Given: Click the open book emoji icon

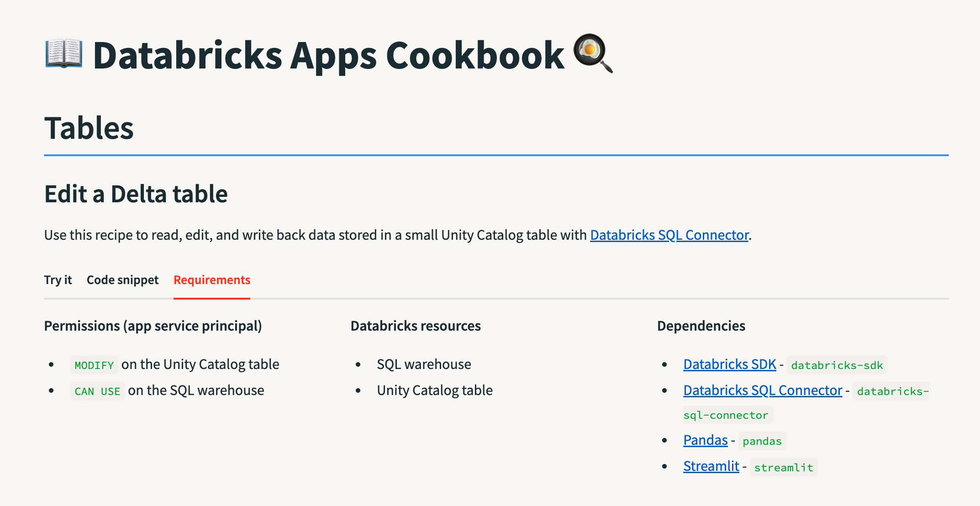Looking at the screenshot, I should click(64, 54).
